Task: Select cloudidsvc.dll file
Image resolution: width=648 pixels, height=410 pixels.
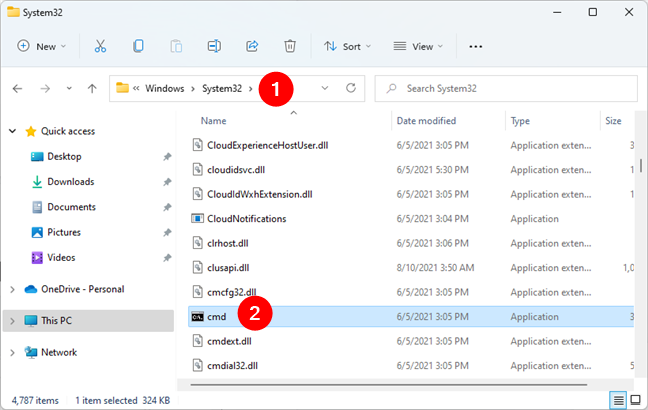Action: coord(236,170)
